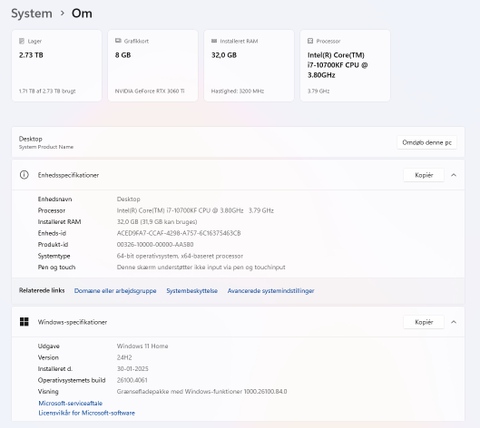
Task: Click the storage icon on Lager card
Action: tap(22, 41)
